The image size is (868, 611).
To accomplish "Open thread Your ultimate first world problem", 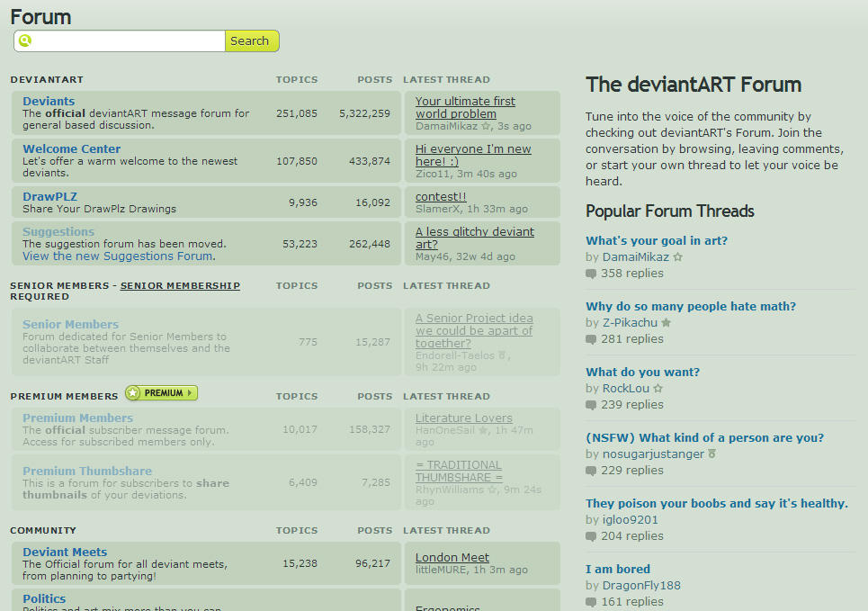I will tap(465, 107).
